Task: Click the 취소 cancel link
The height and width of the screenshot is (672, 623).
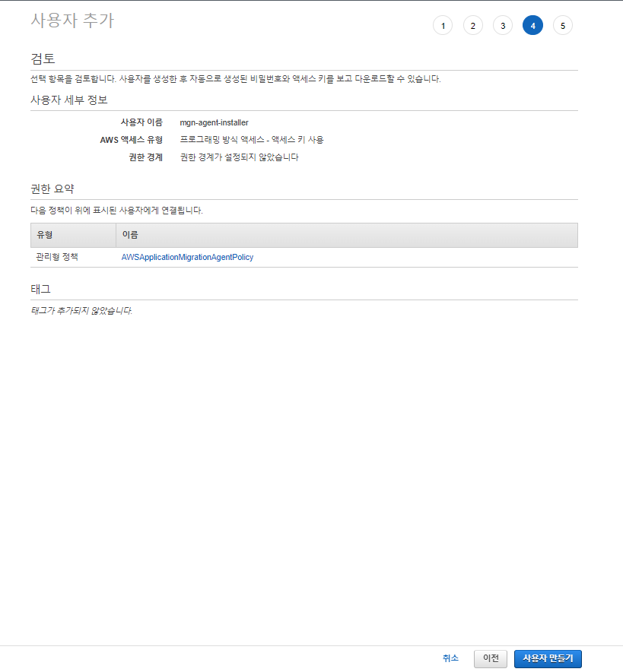Action: (x=450, y=658)
